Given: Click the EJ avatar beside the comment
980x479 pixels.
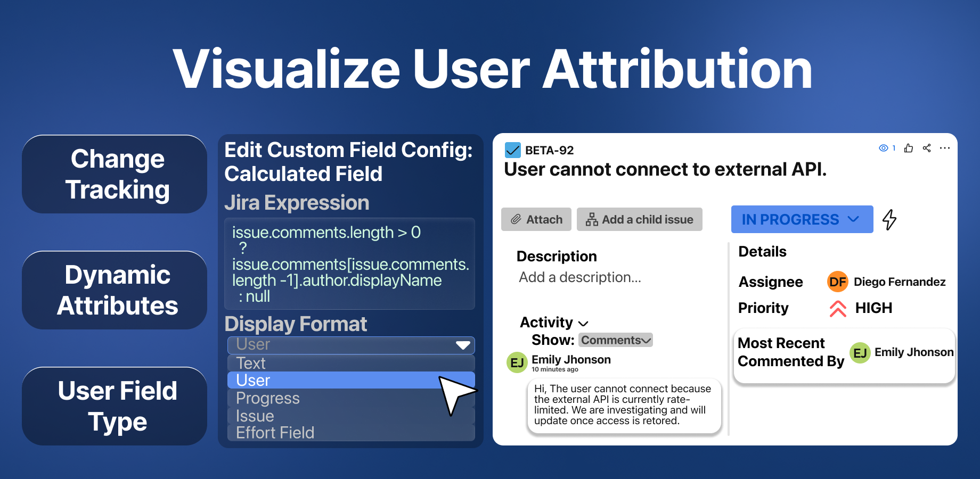Looking at the screenshot, I should [517, 362].
